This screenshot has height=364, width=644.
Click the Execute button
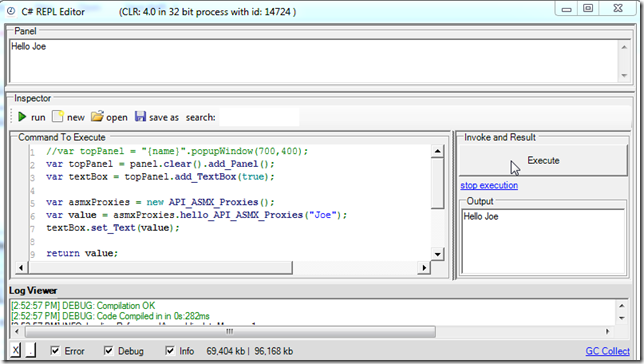(x=543, y=160)
